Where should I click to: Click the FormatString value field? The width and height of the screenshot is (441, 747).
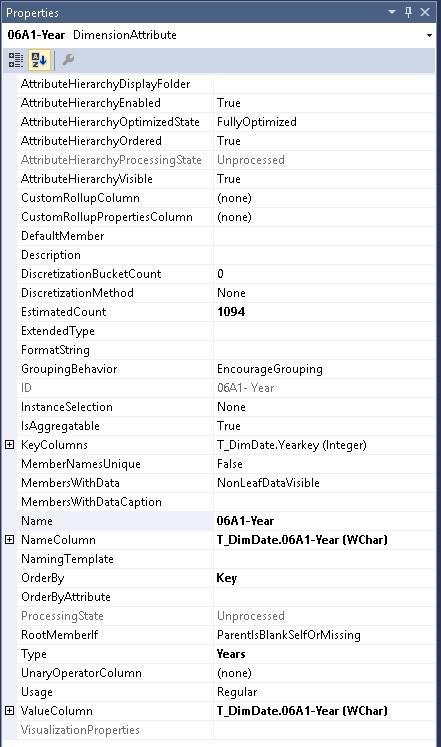pos(324,350)
